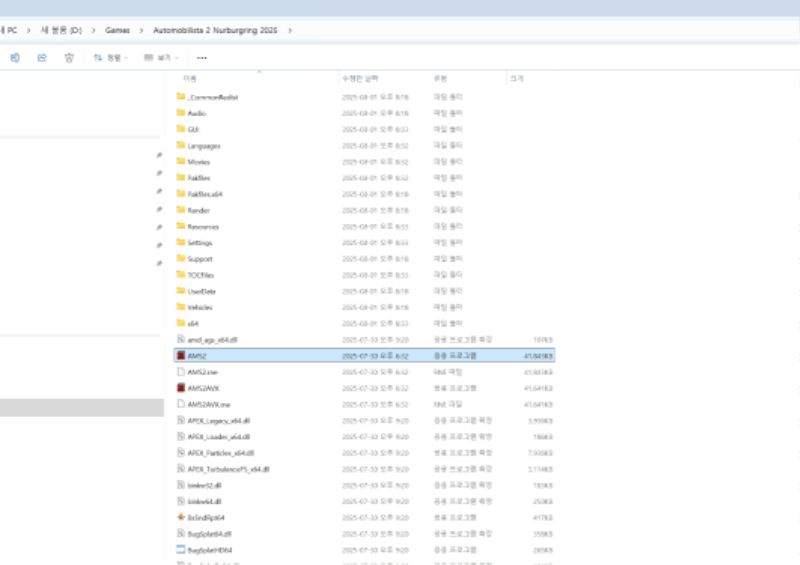Select the Audio folder icon
Screen dimensions: 800x565
(181, 113)
